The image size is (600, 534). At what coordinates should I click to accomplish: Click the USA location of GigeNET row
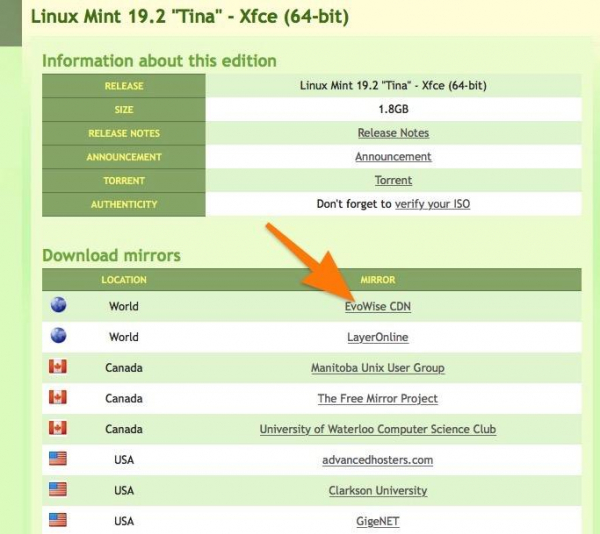[x=124, y=521]
